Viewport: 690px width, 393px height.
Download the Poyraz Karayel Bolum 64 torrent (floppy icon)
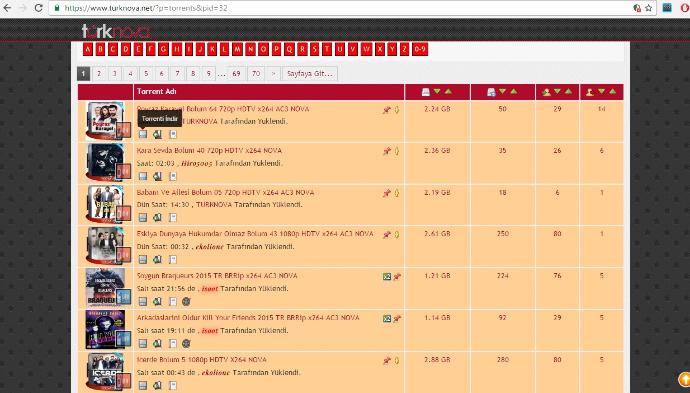pyautogui.click(x=143, y=134)
